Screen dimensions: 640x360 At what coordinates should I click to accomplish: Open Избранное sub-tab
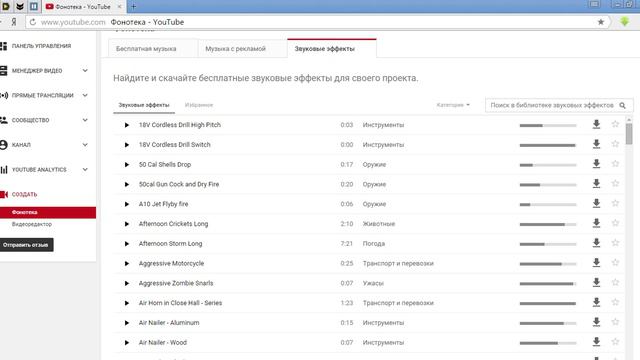click(199, 105)
